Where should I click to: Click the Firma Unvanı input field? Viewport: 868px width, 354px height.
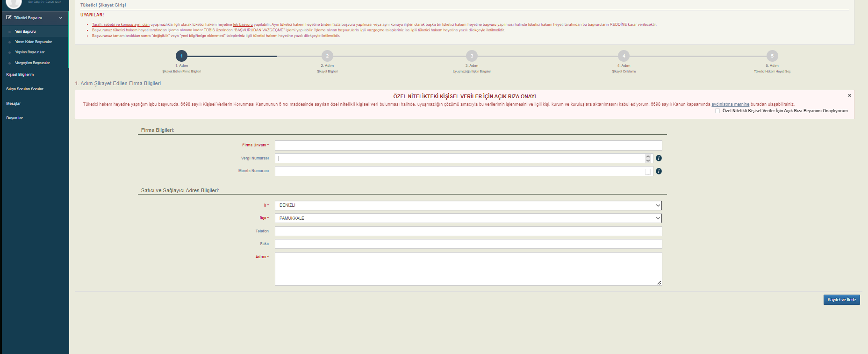coord(468,145)
